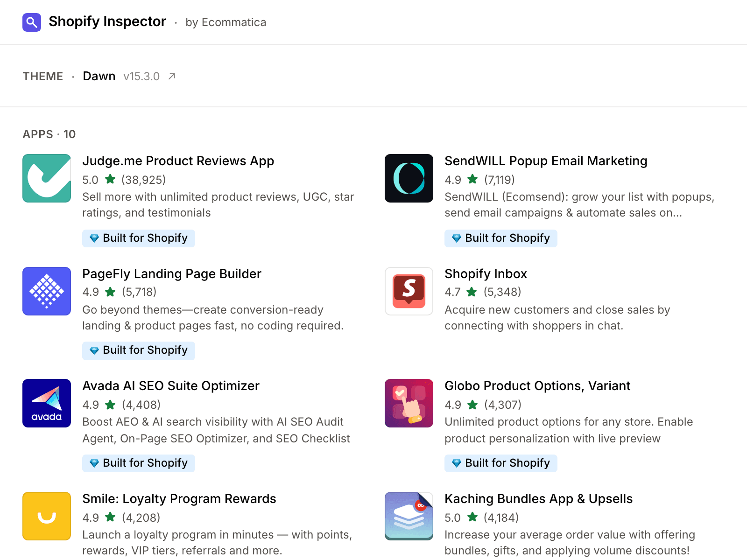The width and height of the screenshot is (747, 560).
Task: Click the star rating icon for Judge.me
Action: (110, 179)
